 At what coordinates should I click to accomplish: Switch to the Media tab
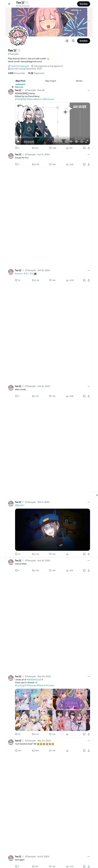(x=79, y=81)
